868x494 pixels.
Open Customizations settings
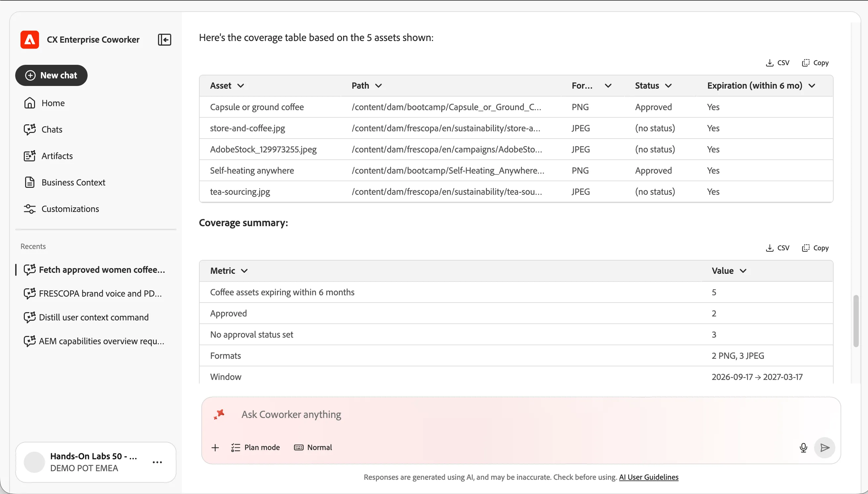click(x=61, y=209)
